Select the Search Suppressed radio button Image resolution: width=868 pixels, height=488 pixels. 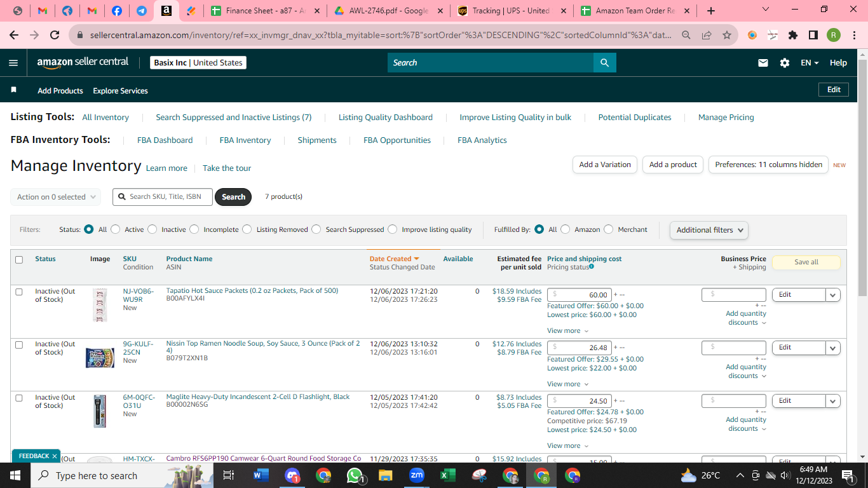[x=316, y=229]
